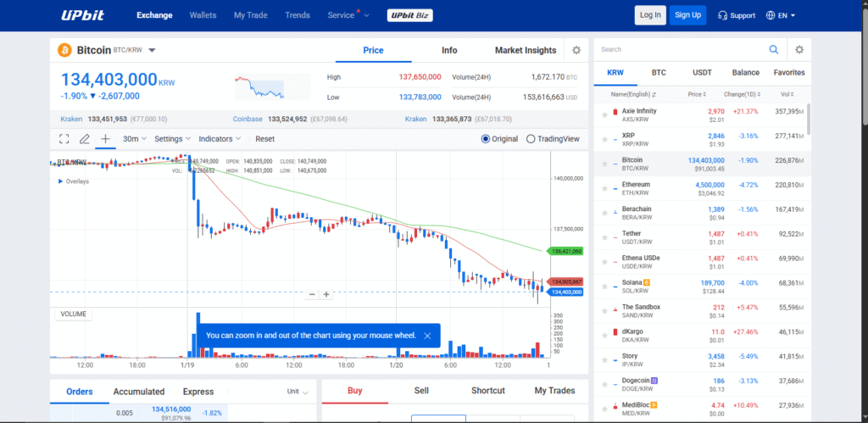The height and width of the screenshot is (423, 868).
Task: Switch to the USDT market tab
Action: tap(702, 73)
